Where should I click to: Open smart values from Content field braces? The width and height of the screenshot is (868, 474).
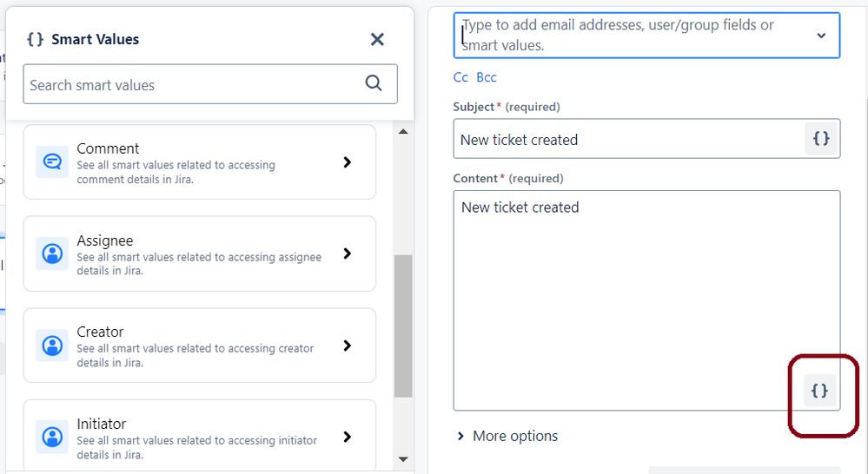(819, 391)
